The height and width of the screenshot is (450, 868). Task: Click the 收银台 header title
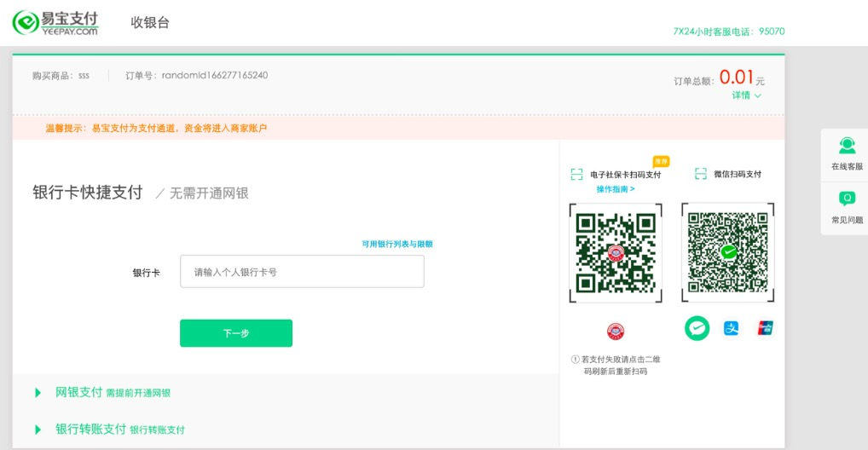click(150, 23)
